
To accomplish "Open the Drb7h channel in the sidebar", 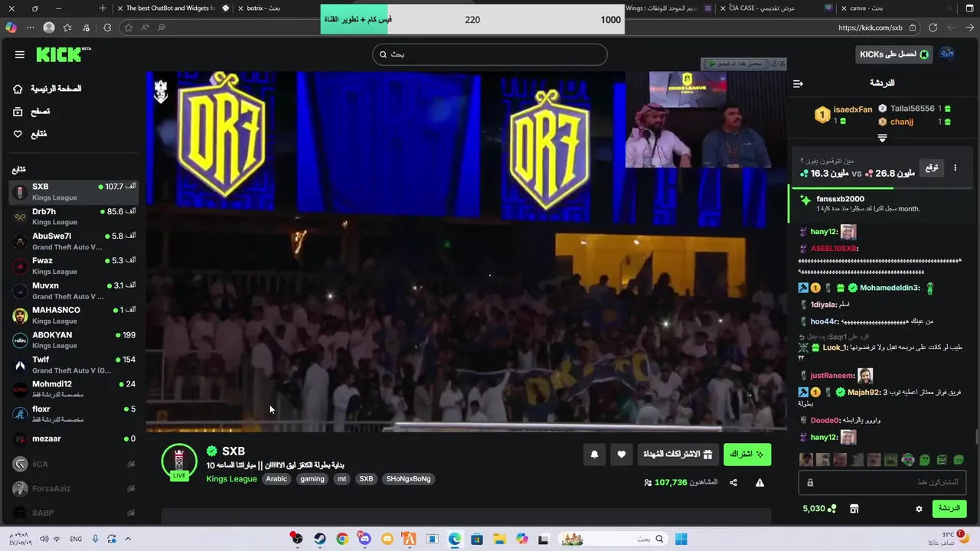I will point(73,217).
